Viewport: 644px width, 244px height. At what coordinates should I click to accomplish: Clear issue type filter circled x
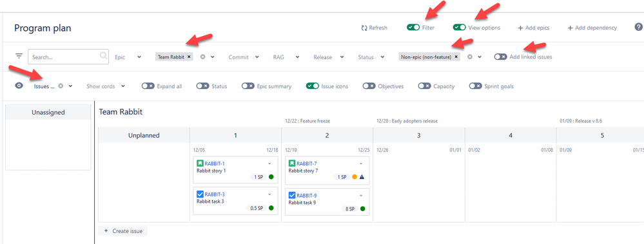[469, 57]
